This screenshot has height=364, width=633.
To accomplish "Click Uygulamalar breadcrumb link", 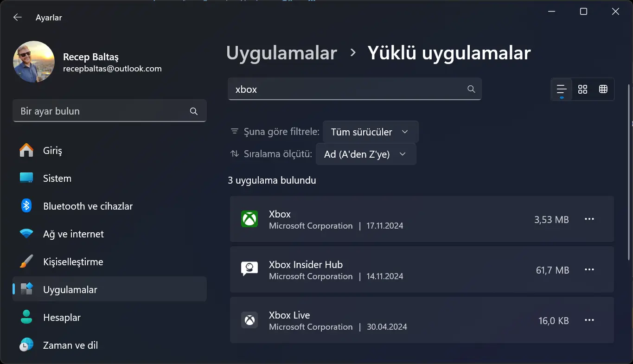I will [x=281, y=53].
